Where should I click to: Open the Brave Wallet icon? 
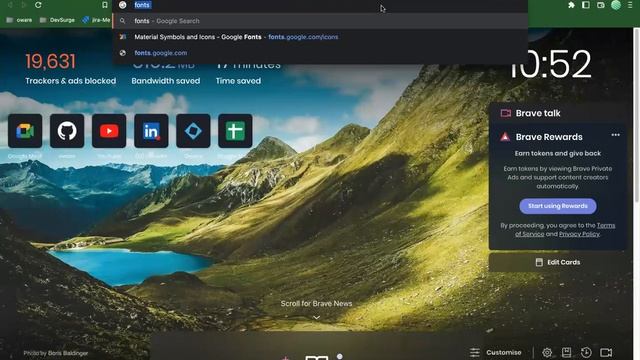600,5
